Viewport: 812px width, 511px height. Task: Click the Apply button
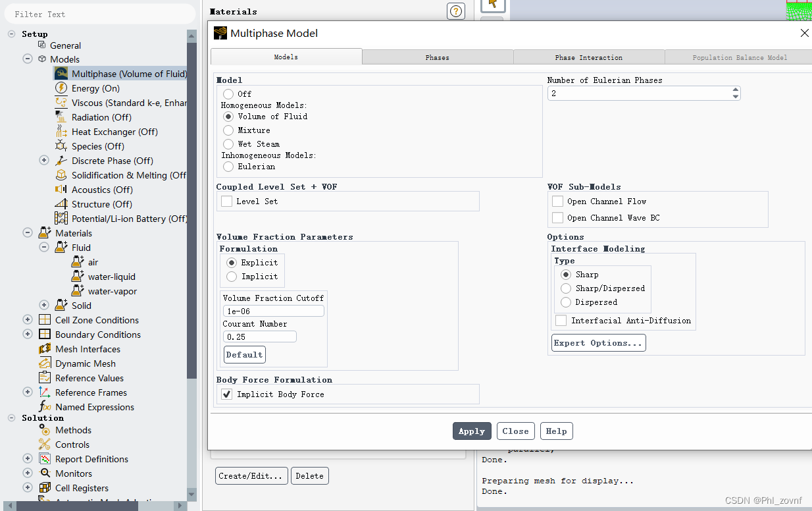(472, 431)
